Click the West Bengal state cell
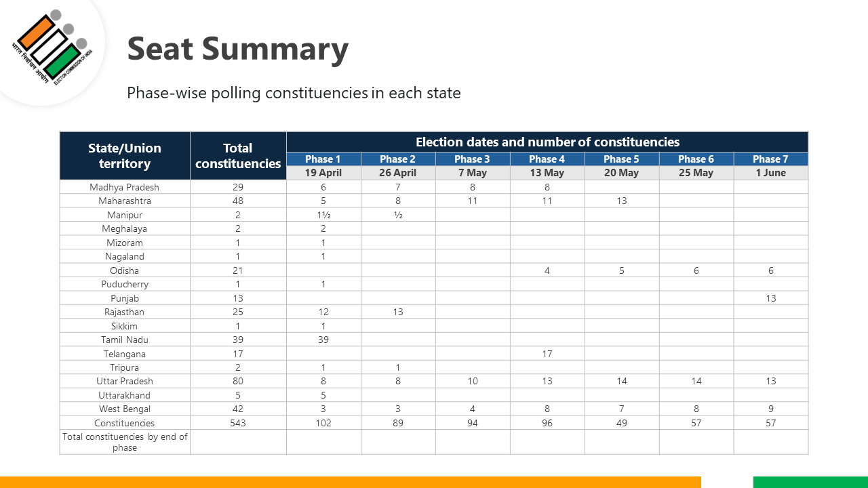 (x=125, y=409)
